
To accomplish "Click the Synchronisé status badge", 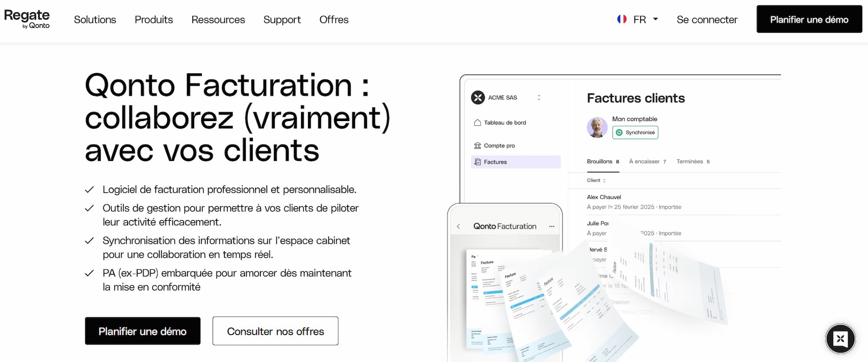I will (x=635, y=132).
